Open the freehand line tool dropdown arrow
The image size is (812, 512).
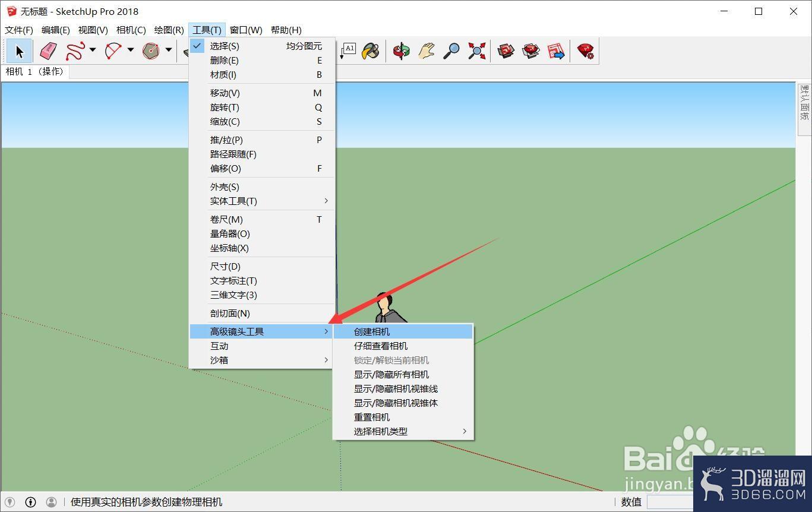click(93, 50)
